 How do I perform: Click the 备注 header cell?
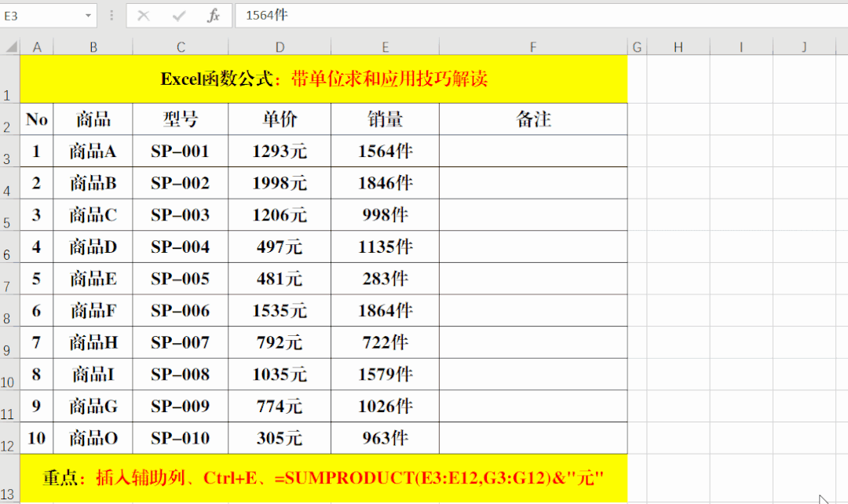pyautogui.click(x=533, y=119)
